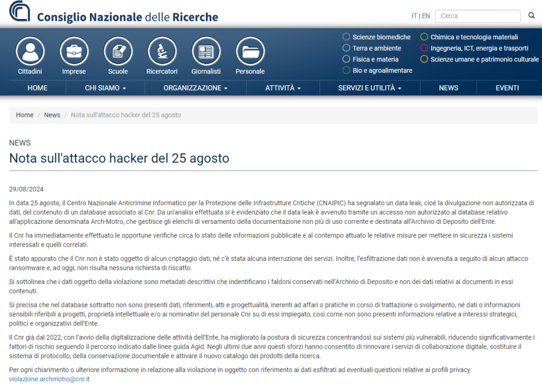Click the Ricercatori microscope icon
The width and height of the screenshot is (542, 392).
coord(162,51)
